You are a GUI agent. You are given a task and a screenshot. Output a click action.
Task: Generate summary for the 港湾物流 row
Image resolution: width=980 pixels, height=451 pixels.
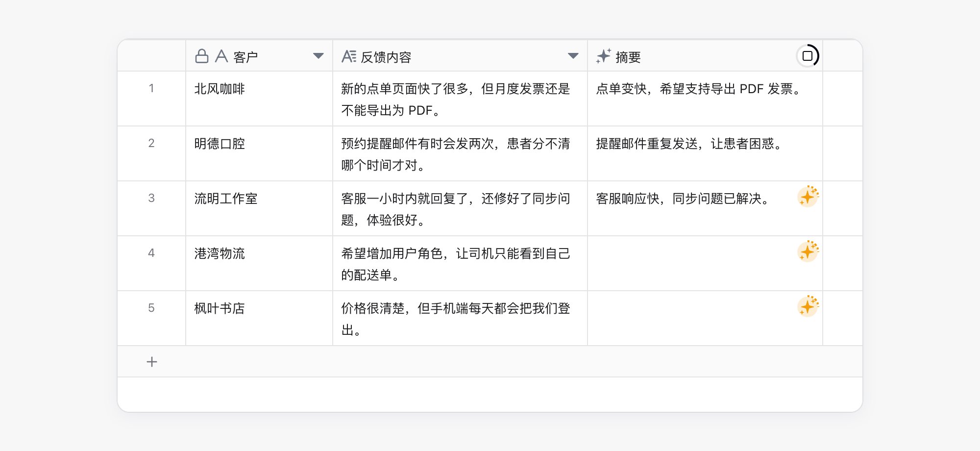click(x=808, y=251)
